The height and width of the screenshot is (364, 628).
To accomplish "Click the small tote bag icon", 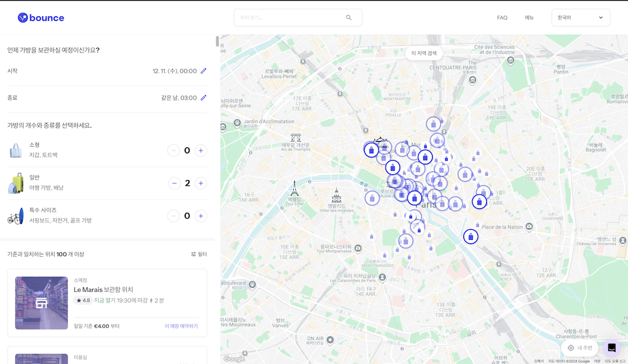I will [16, 151].
